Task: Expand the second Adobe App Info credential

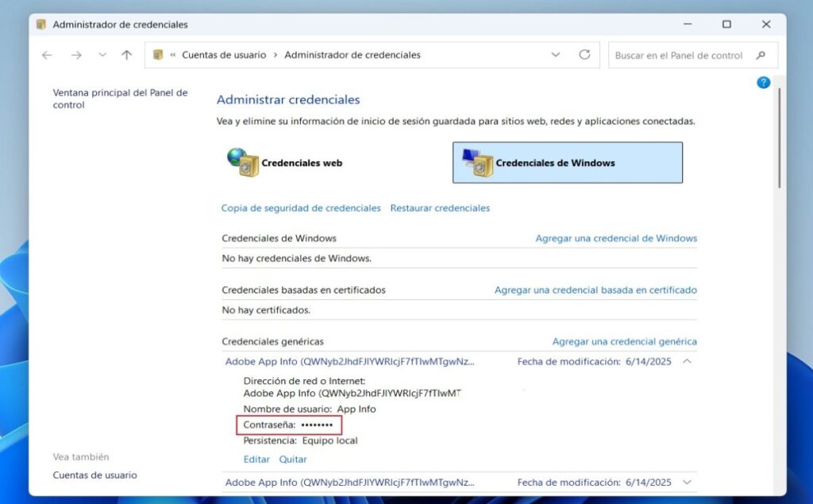Action: click(688, 482)
